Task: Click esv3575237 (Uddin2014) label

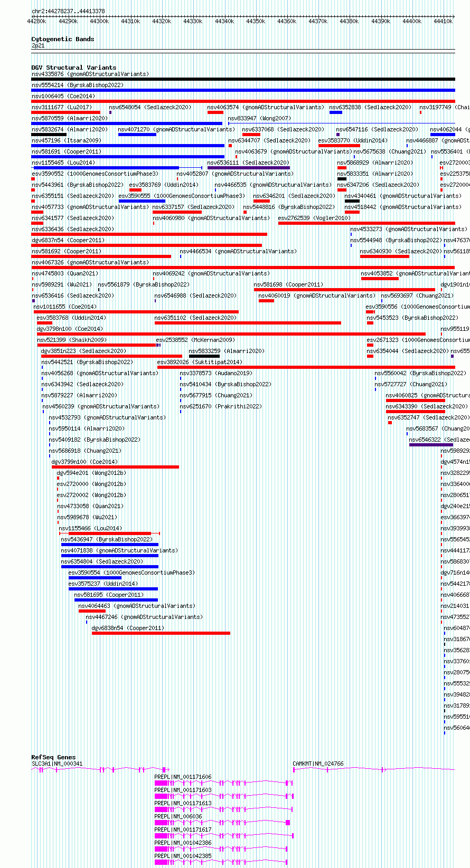Action: click(103, 584)
